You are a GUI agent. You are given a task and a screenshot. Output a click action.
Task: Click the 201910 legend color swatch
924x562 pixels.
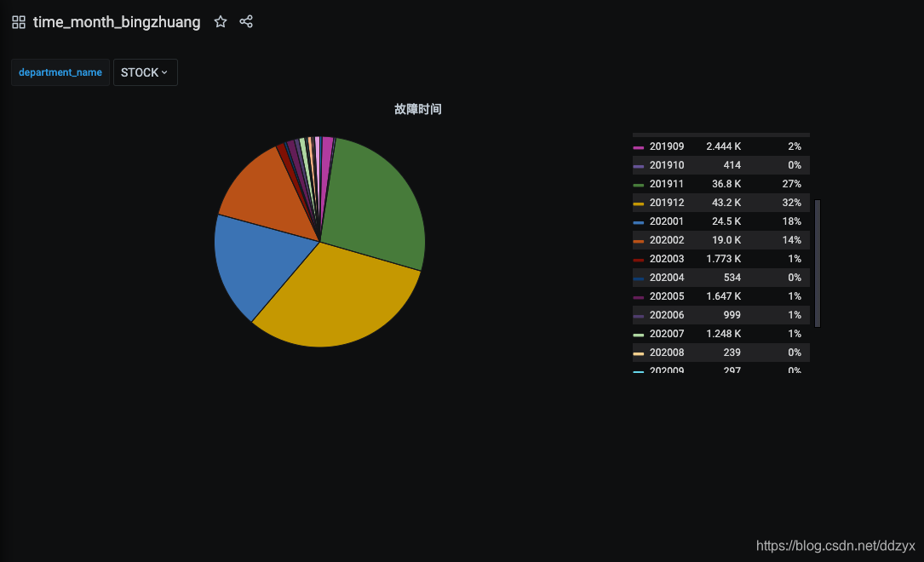click(x=638, y=166)
